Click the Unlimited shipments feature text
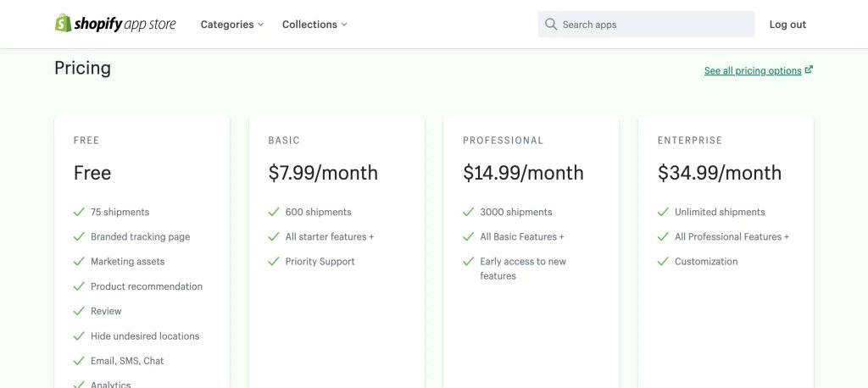 [720, 212]
